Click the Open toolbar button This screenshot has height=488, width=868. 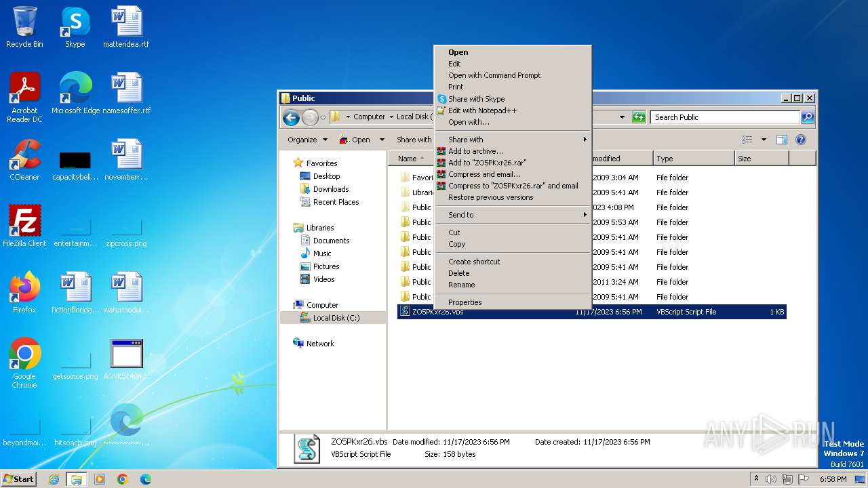coord(355,140)
